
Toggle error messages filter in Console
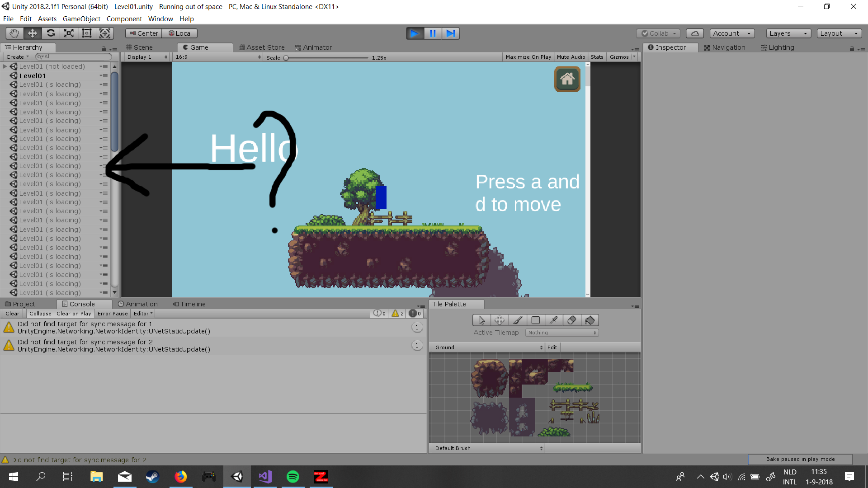(415, 313)
